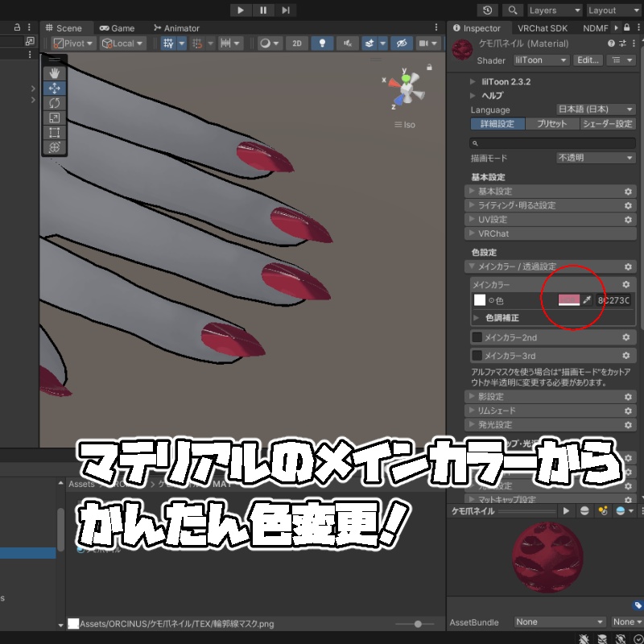
Task: Toggle Iso projection label
Action: tap(405, 125)
